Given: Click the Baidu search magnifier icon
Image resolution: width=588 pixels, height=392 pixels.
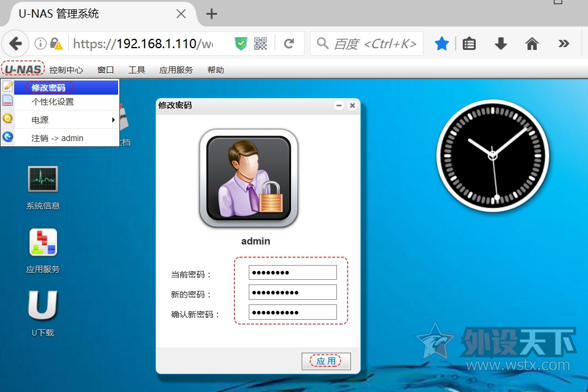Looking at the screenshot, I should [x=322, y=43].
